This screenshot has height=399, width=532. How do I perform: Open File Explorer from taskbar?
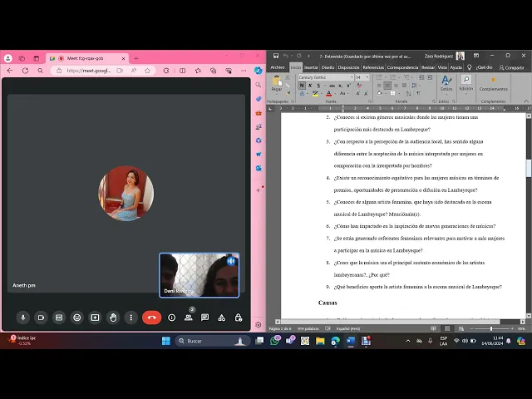320,341
